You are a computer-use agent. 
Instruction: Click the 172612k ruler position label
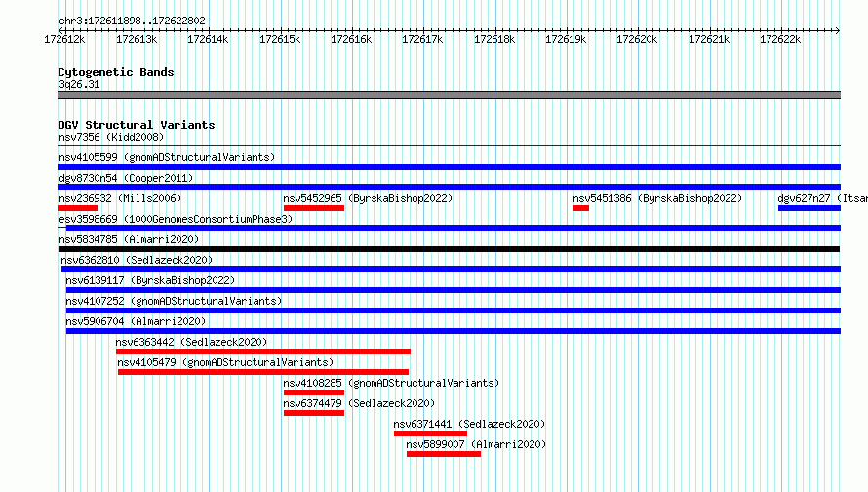(64, 39)
